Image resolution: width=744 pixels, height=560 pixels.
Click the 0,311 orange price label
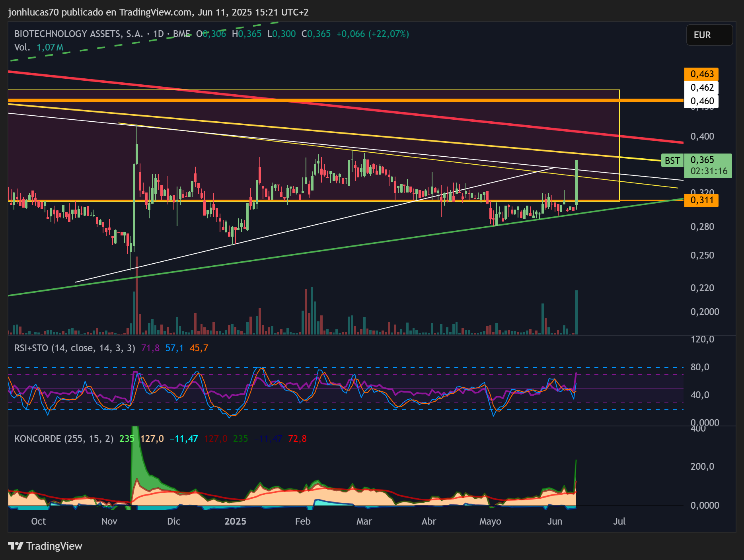[x=701, y=200]
